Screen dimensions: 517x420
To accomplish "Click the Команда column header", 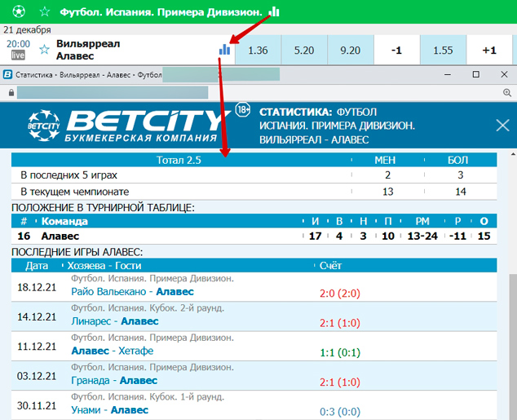I will coord(64,221).
